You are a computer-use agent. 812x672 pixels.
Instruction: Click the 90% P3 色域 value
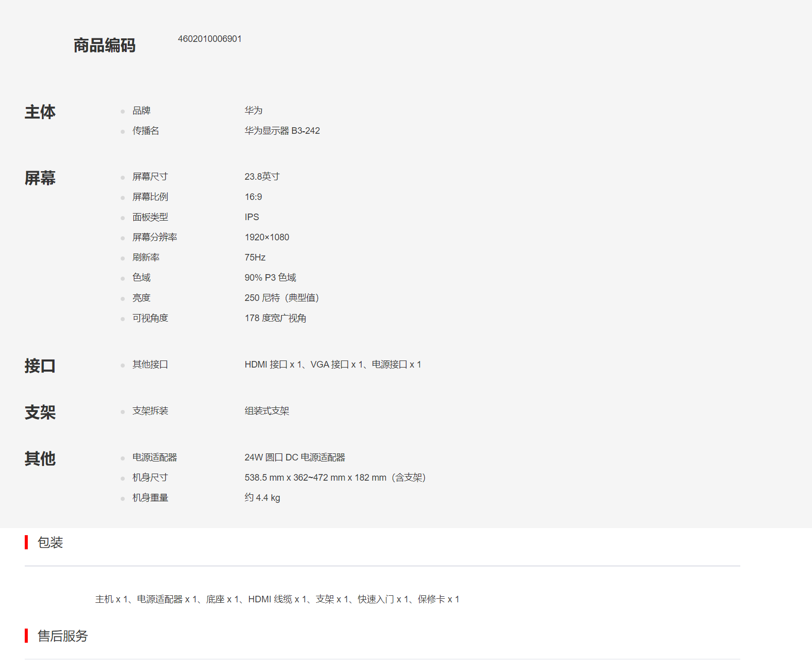click(x=270, y=278)
